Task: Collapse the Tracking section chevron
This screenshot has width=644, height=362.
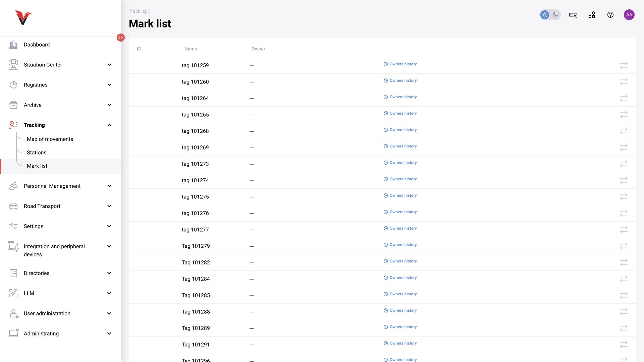Action: point(109,125)
